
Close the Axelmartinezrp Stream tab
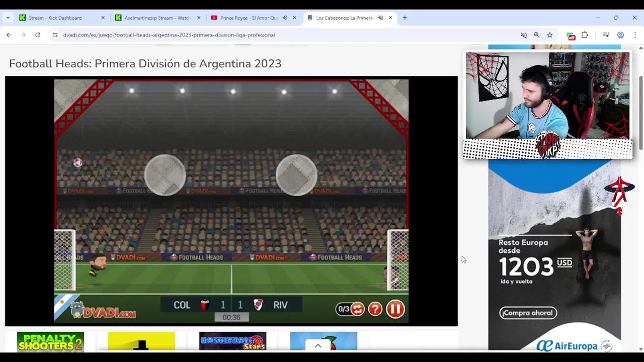[198, 18]
